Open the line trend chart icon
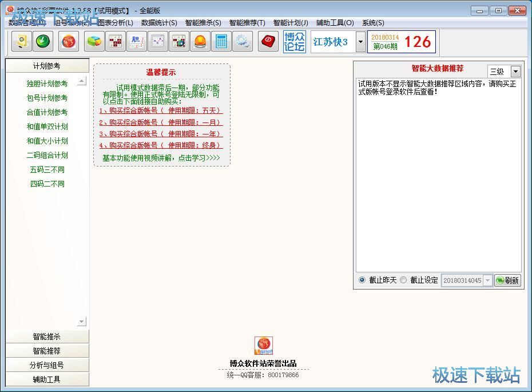Viewport: 532px width, 392px height. 157,41
